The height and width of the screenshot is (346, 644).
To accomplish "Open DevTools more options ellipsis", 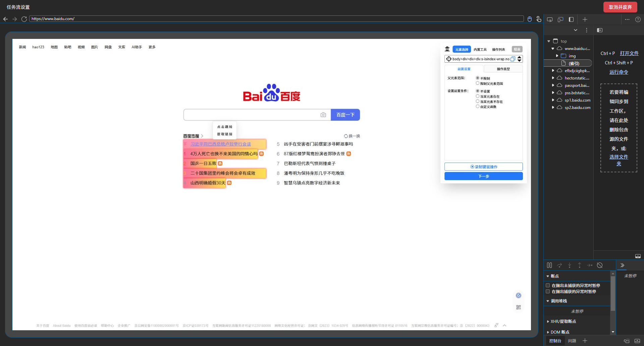I will [x=627, y=19].
